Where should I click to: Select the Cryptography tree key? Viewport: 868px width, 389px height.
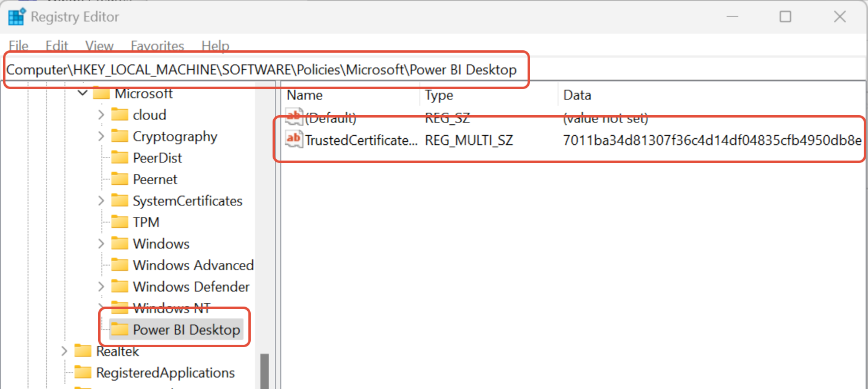coord(175,137)
